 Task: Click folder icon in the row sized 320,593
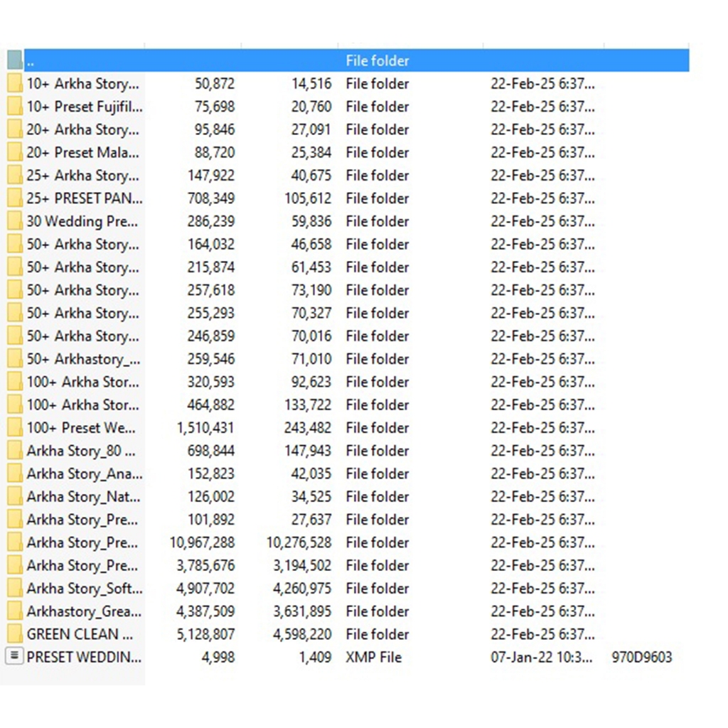point(14,382)
